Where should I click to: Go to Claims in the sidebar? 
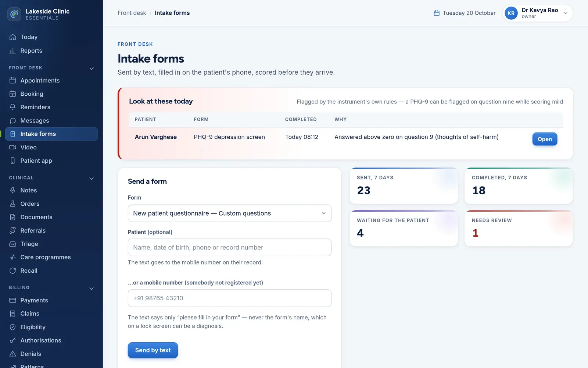click(51, 314)
